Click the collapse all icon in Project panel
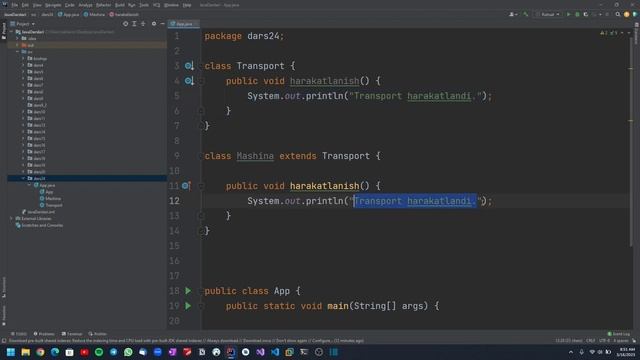 [x=143, y=24]
